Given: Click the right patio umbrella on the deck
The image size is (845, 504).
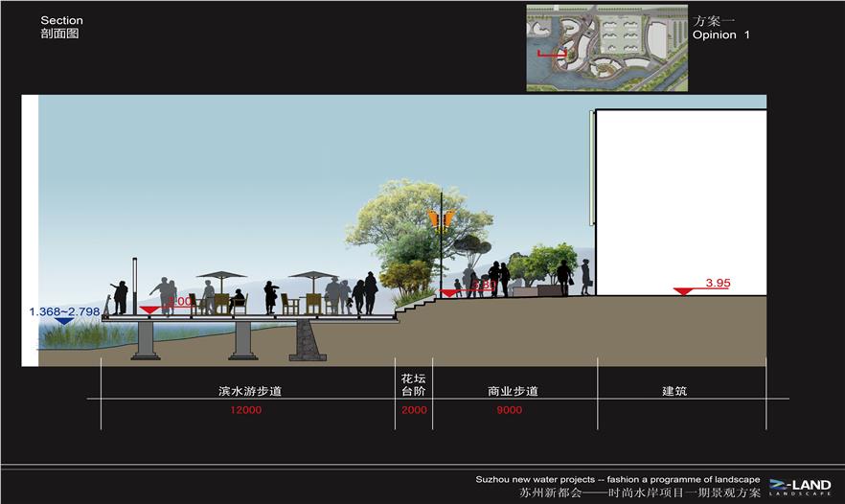Looking at the screenshot, I should pyautogui.click(x=313, y=276).
